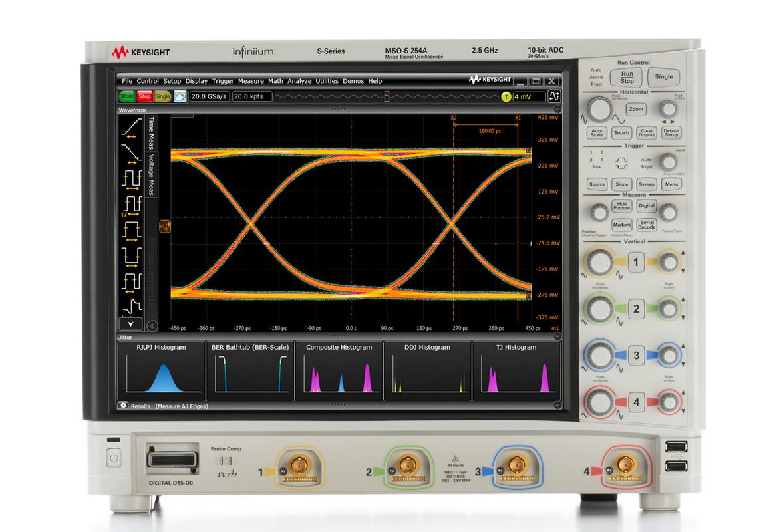Click the horizontal position marker on memory bar

(x=387, y=96)
